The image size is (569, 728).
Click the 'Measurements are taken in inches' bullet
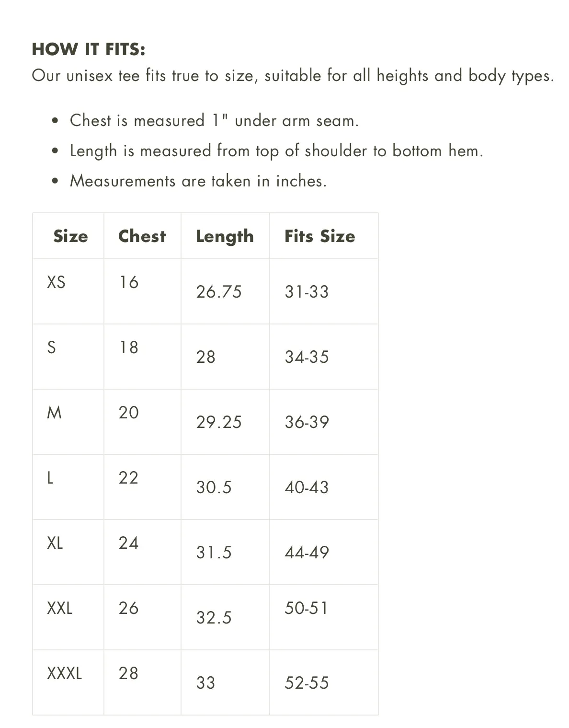[198, 181]
